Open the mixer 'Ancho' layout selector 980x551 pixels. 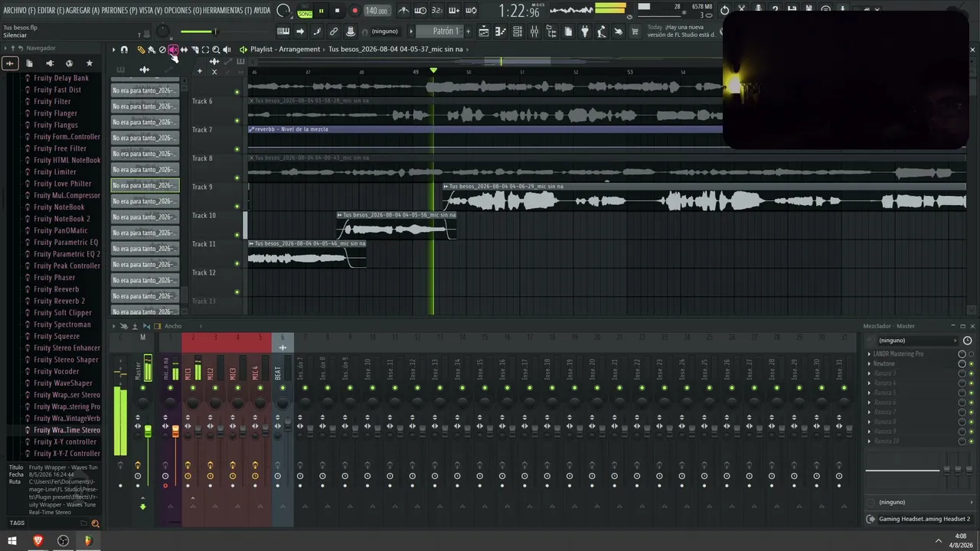[x=173, y=326]
